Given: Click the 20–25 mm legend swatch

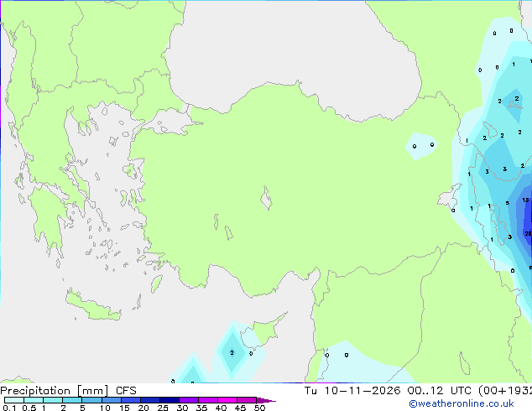Looking at the screenshot, I should coord(150,400).
